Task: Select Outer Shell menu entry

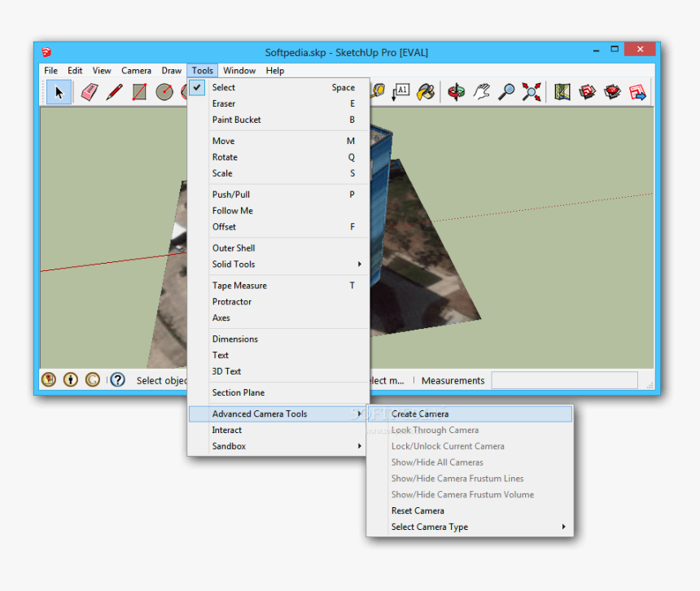Action: click(x=278, y=248)
